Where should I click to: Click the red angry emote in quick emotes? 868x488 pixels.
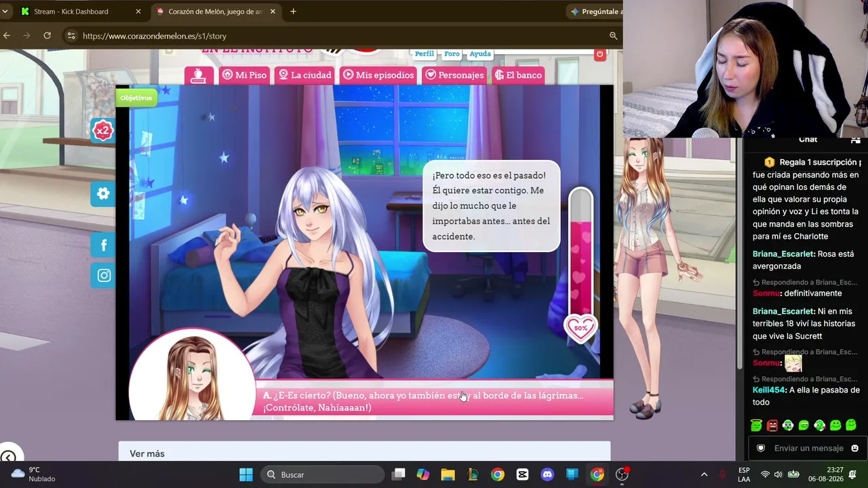[772, 425]
